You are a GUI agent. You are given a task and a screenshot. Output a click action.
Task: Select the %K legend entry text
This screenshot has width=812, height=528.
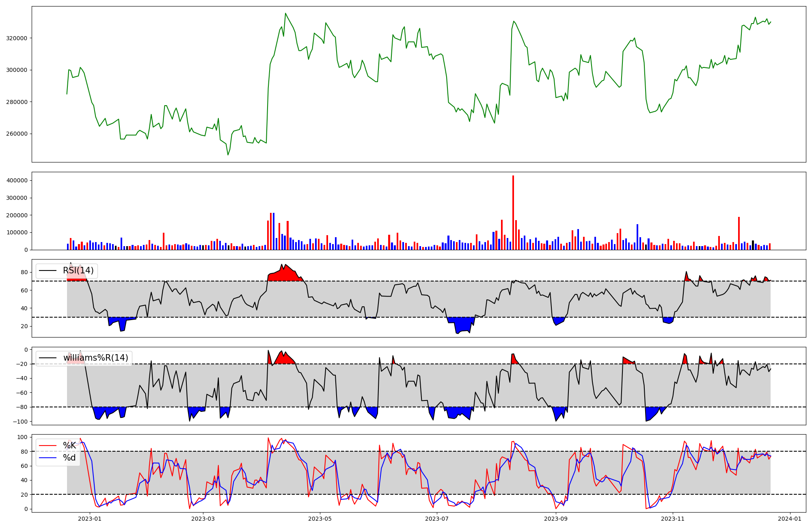[69, 446]
